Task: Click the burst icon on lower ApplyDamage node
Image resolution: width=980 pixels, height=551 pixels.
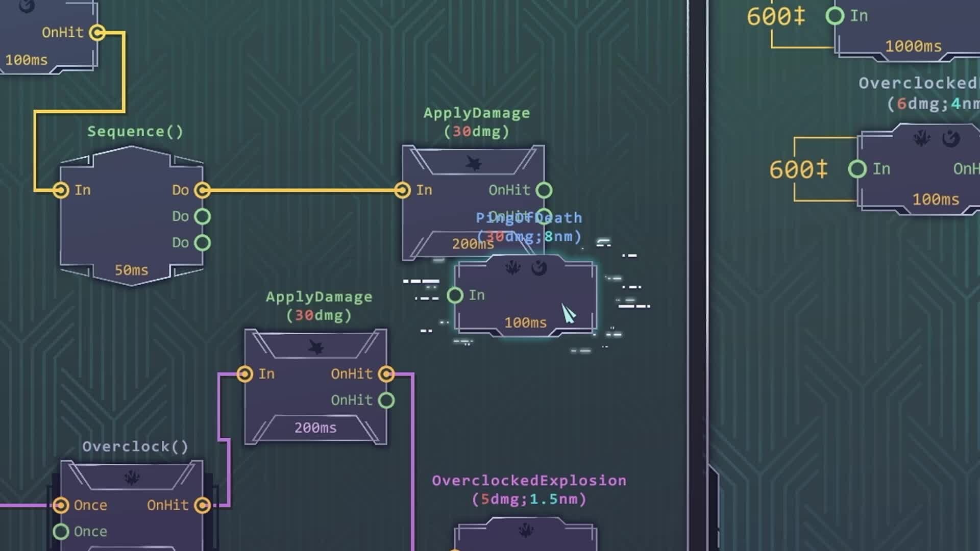Action: point(316,347)
